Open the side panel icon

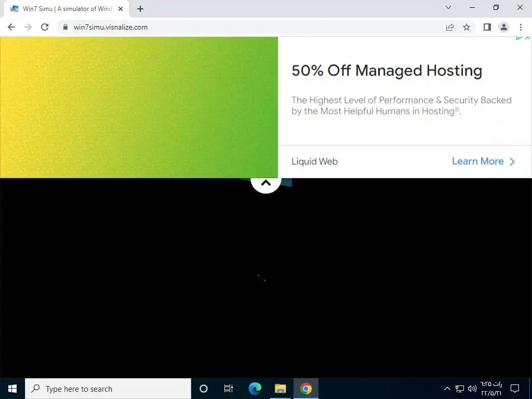[x=487, y=27]
